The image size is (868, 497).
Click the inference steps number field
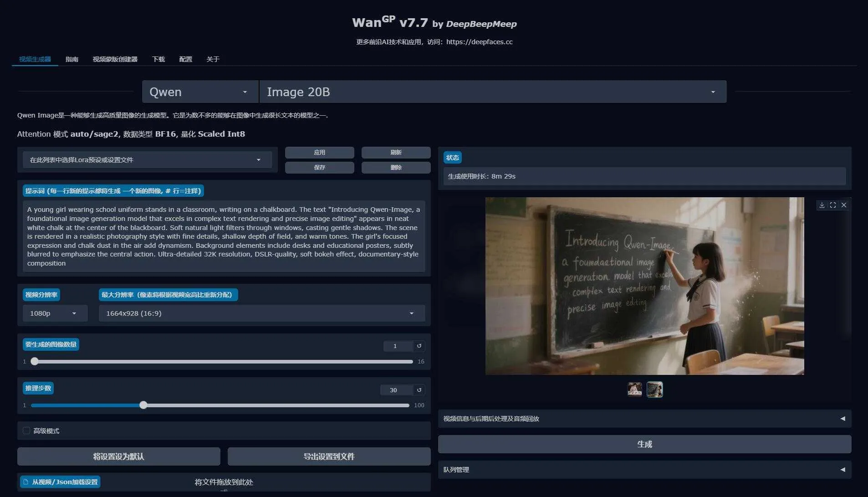click(x=396, y=390)
